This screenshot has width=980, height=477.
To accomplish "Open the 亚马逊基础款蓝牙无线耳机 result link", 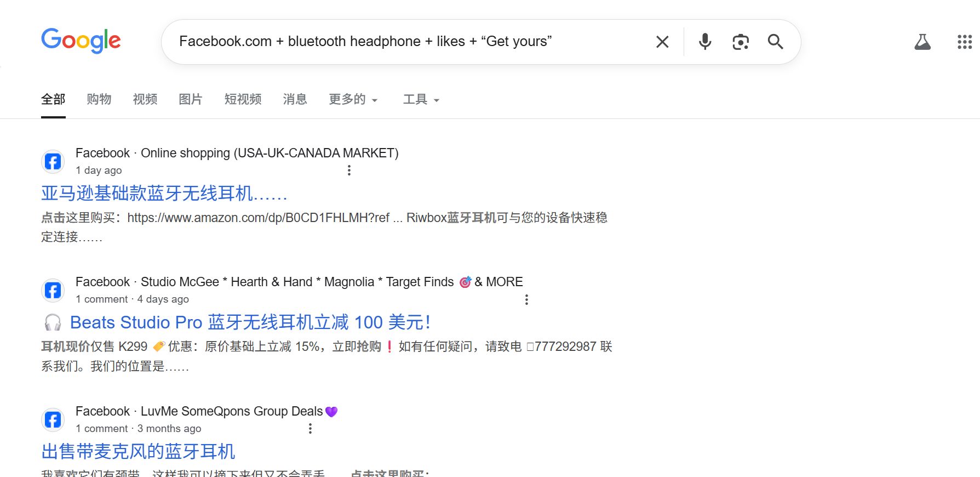I will click(x=164, y=194).
